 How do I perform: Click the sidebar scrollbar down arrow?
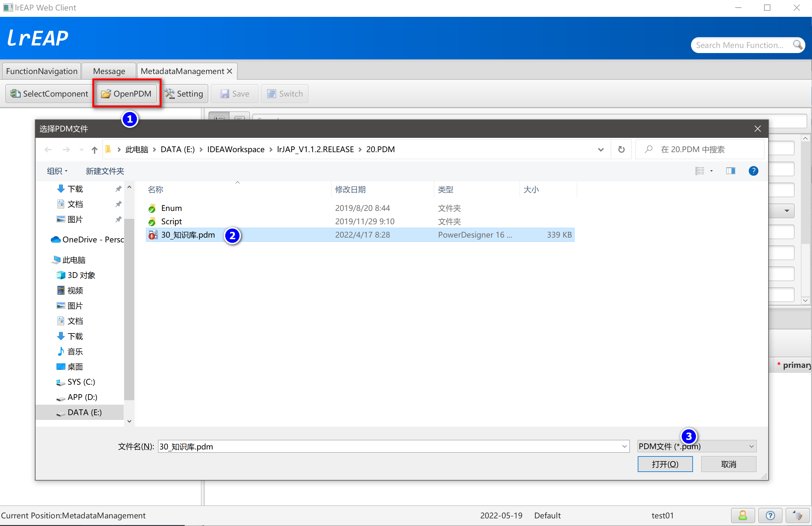[x=129, y=421]
